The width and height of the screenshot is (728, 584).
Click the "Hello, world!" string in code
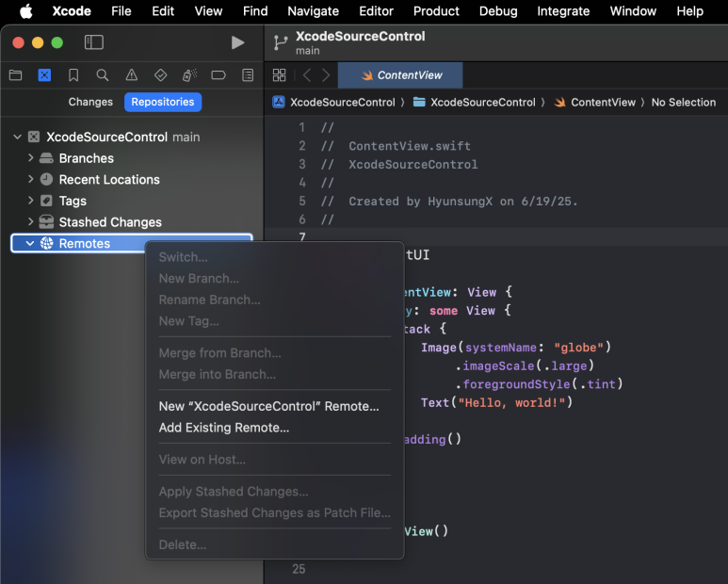click(x=510, y=402)
